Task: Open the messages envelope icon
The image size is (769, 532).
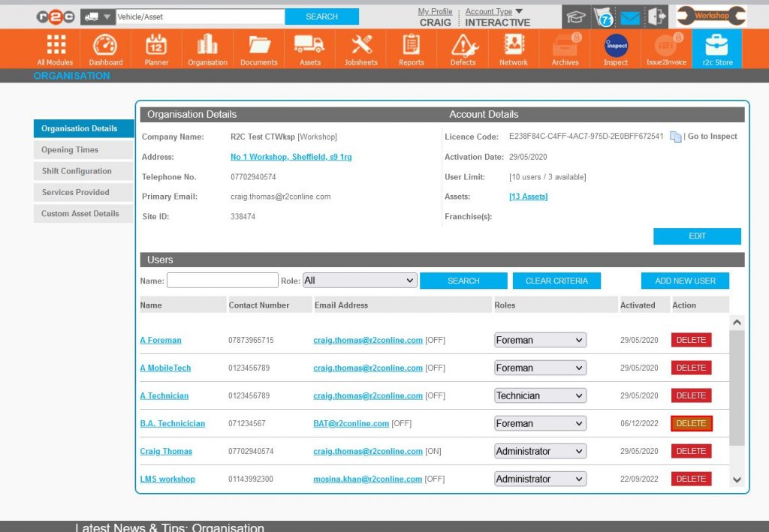Action: coord(629,15)
